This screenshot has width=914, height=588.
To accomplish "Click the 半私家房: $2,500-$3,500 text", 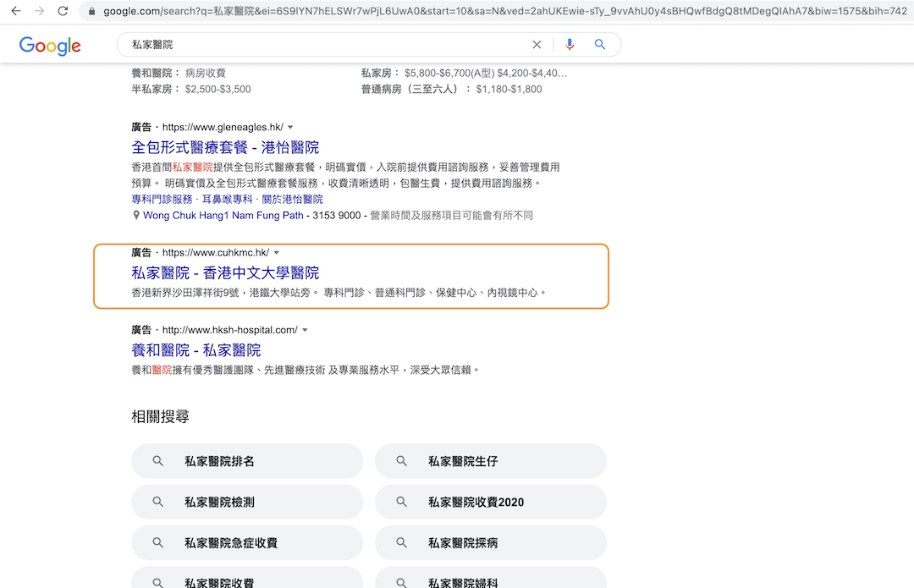I will tap(191, 89).
